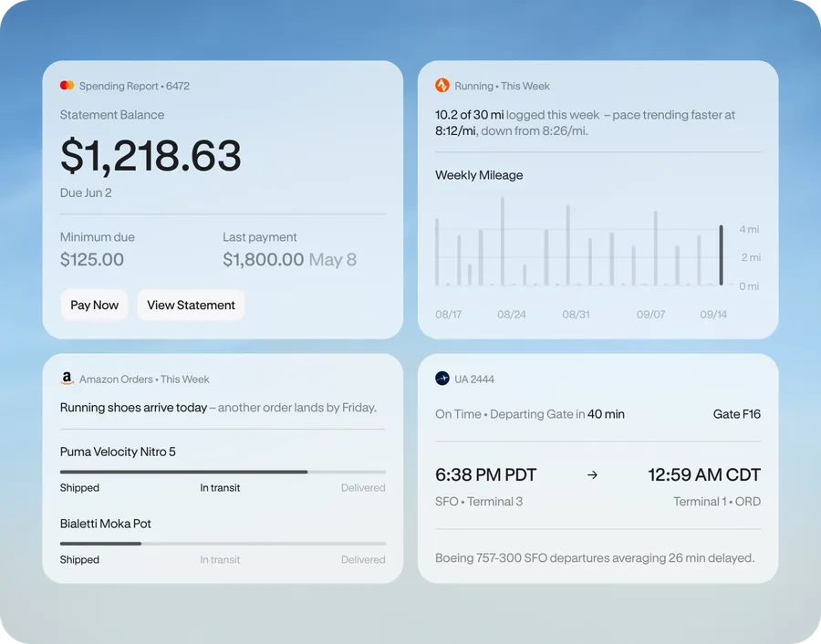Screen dimensions: 821x644
Task: Click 'Delivered' under Bialetti Moka Pot
Action: pos(363,560)
